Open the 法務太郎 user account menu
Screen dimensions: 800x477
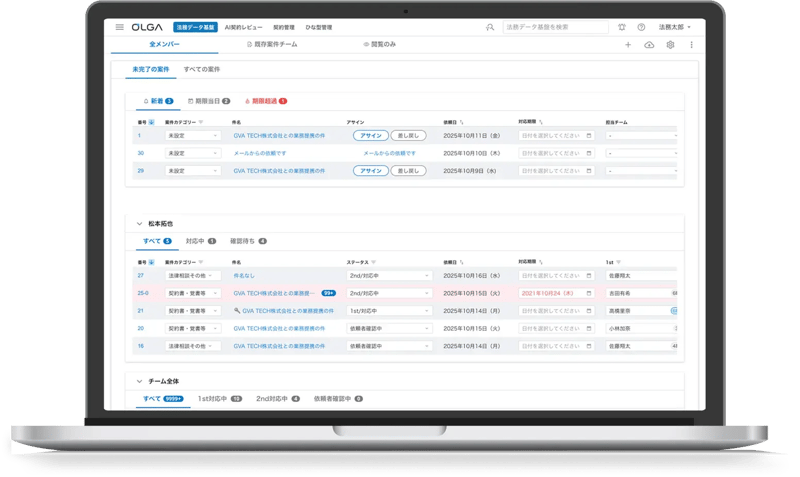(676, 27)
